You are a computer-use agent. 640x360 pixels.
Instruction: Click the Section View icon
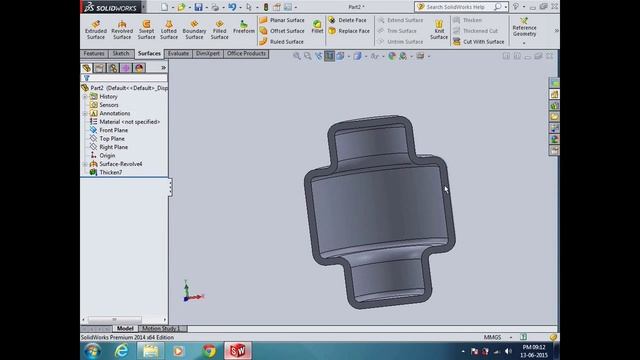[x=329, y=56]
